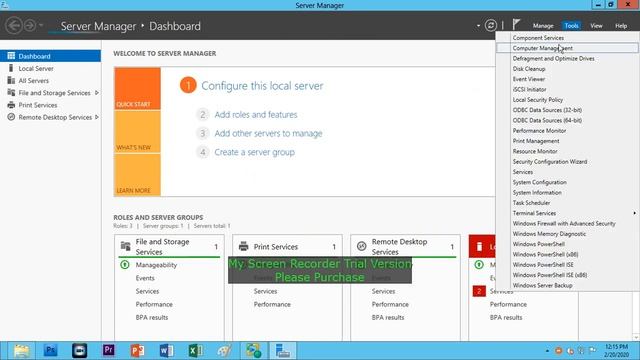
Task: Click the File and Storage Services sidebar icon
Action: 11,93
